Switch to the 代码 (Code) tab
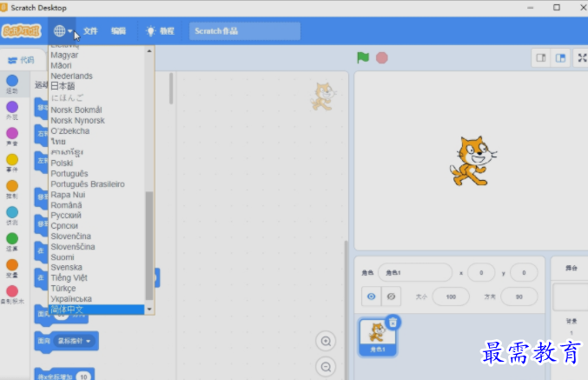 point(22,60)
